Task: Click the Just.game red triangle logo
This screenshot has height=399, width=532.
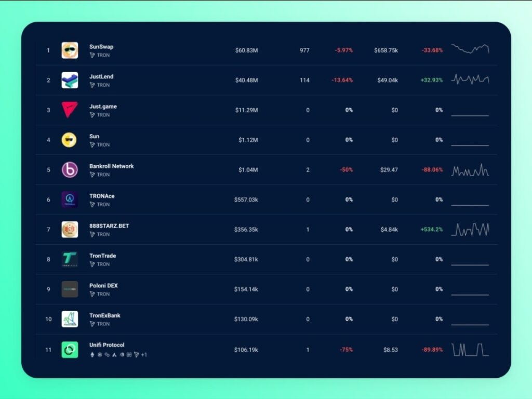Action: (x=70, y=110)
